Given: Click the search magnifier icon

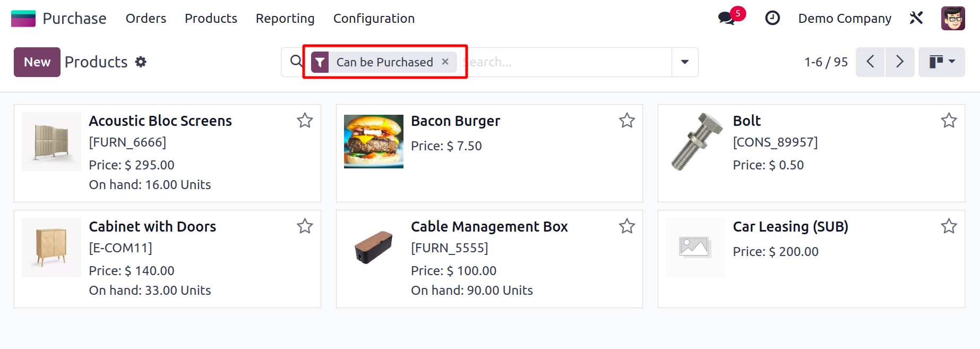Looking at the screenshot, I should [x=296, y=62].
